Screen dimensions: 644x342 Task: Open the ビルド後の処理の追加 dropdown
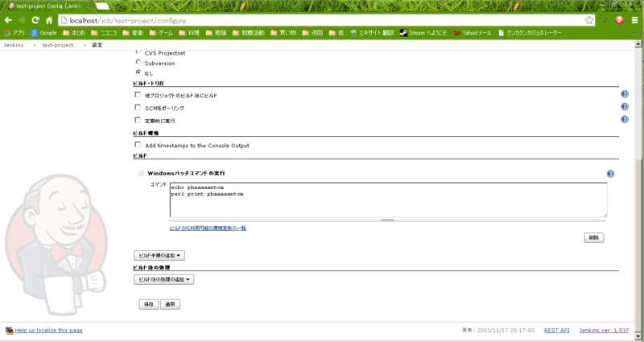(x=164, y=279)
